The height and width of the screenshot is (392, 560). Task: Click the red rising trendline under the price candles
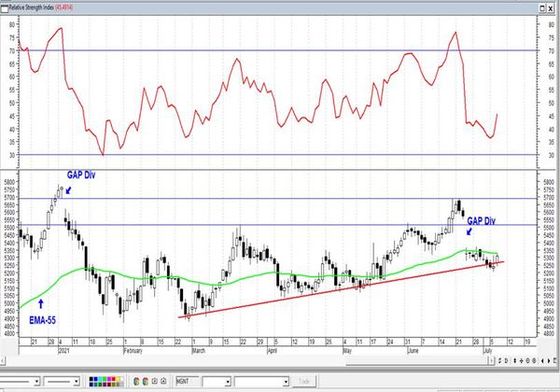coord(341,289)
